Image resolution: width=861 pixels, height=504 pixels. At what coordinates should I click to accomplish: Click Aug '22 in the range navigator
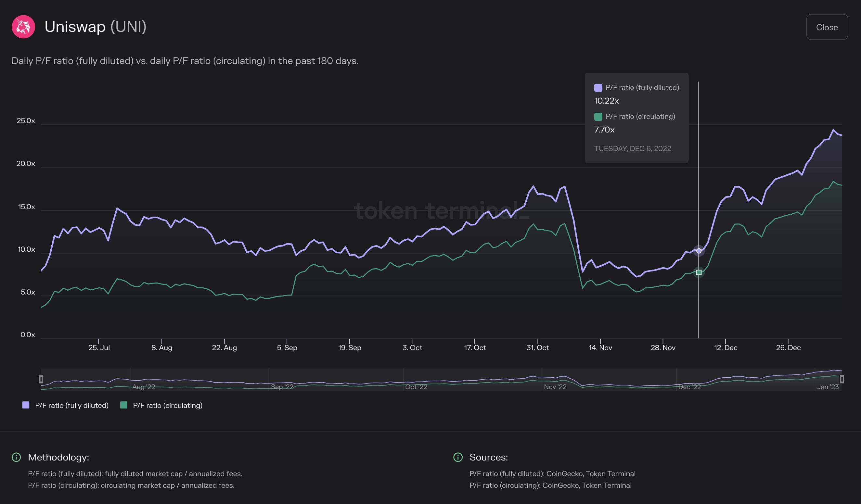click(x=144, y=387)
